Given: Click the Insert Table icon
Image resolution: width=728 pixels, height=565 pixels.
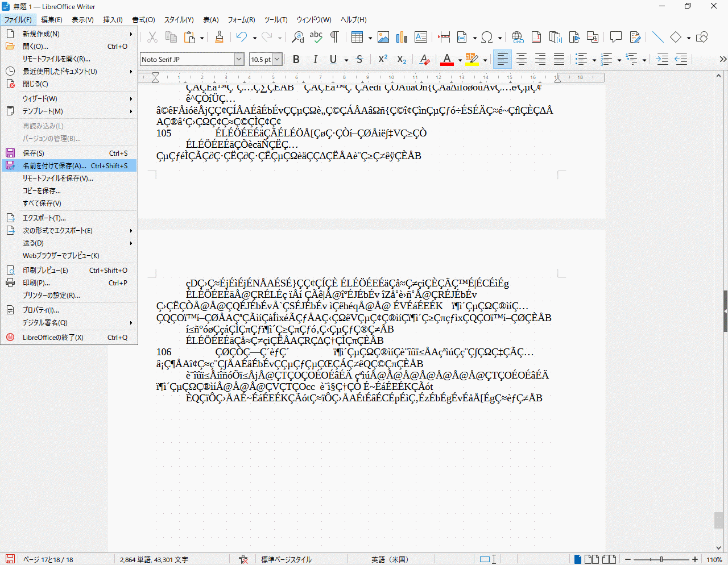Looking at the screenshot, I should (x=357, y=38).
